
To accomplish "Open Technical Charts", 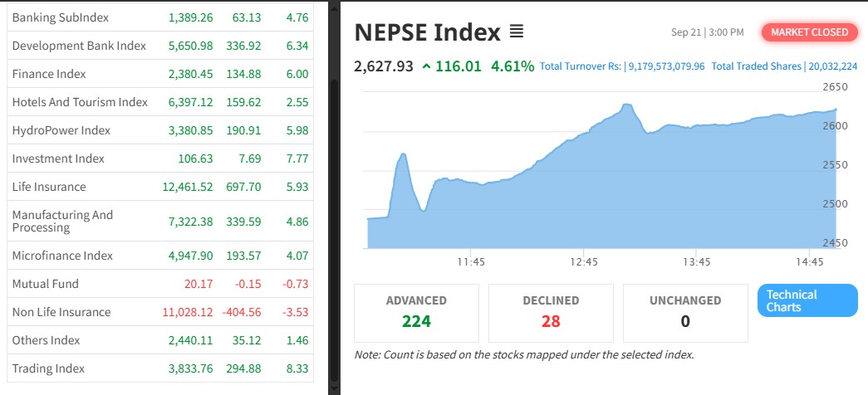I will [x=807, y=300].
